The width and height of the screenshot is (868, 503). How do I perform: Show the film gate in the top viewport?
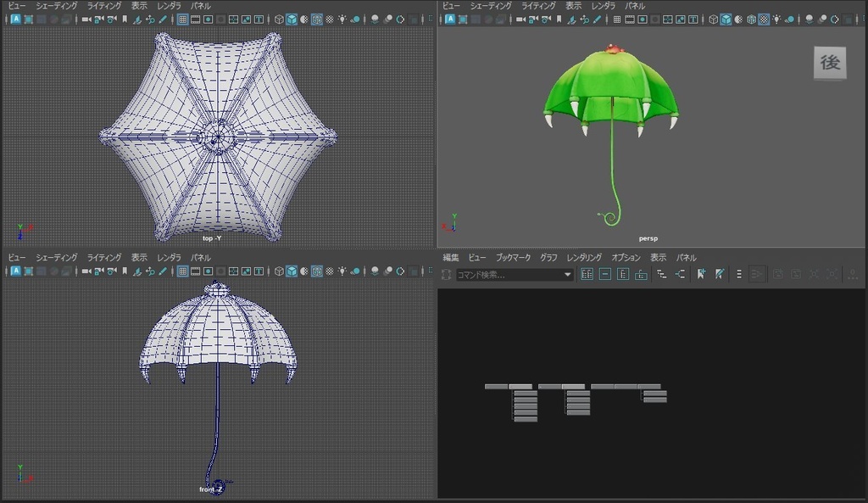pos(195,19)
